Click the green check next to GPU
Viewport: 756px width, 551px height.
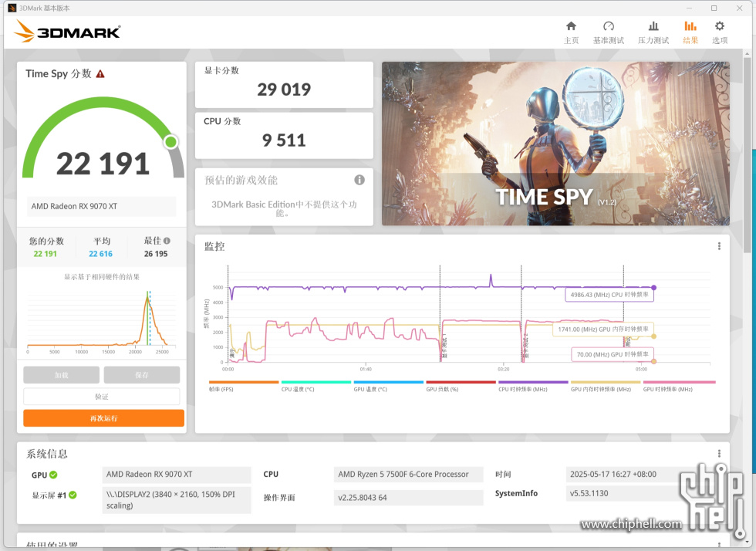53,475
